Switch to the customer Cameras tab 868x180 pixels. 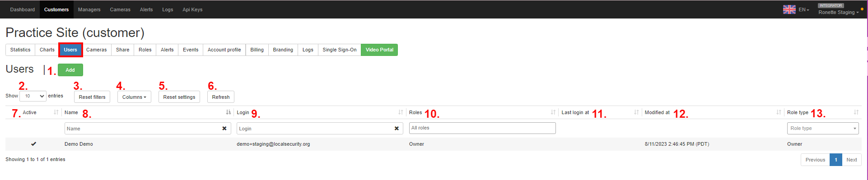tap(97, 50)
